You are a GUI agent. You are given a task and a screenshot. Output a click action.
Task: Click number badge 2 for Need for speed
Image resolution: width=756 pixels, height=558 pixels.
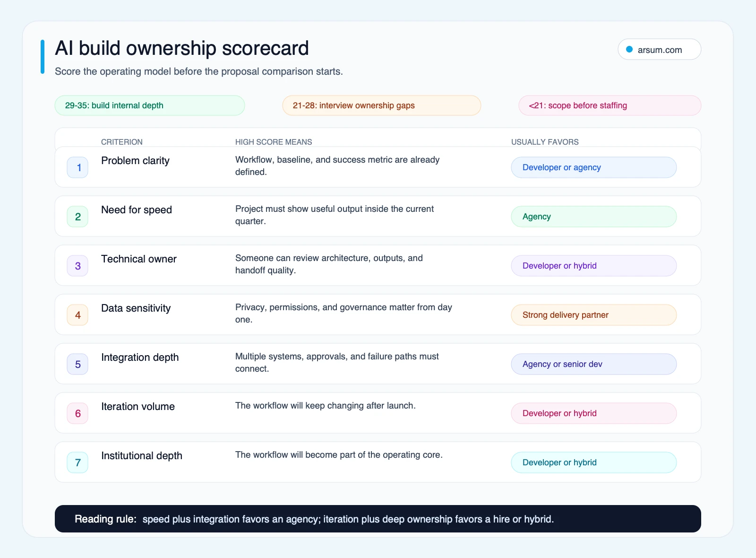tap(77, 217)
